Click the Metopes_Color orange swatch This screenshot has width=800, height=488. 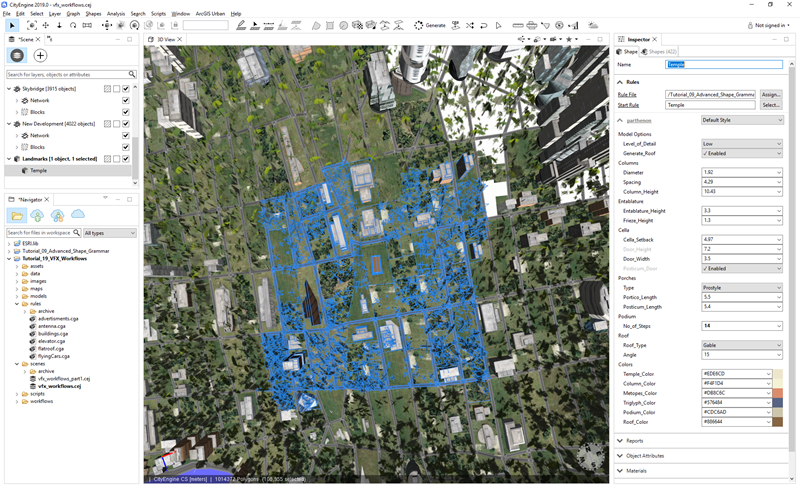[x=778, y=393]
